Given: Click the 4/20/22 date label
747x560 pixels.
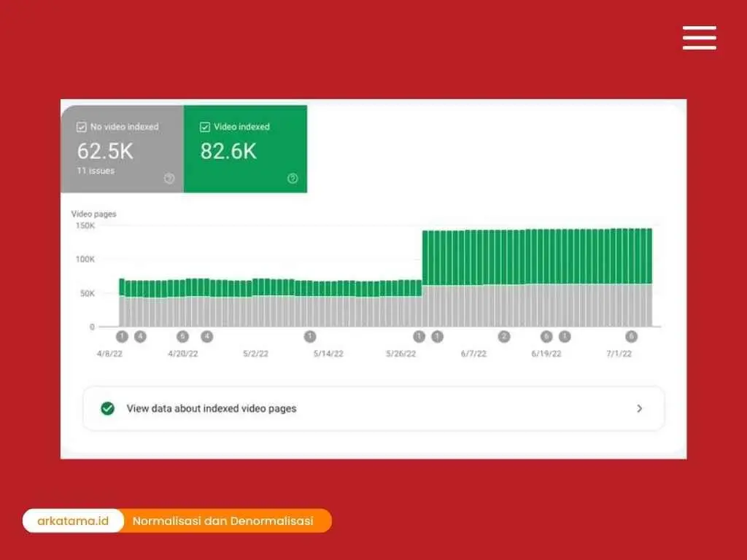Looking at the screenshot, I should coord(183,354).
